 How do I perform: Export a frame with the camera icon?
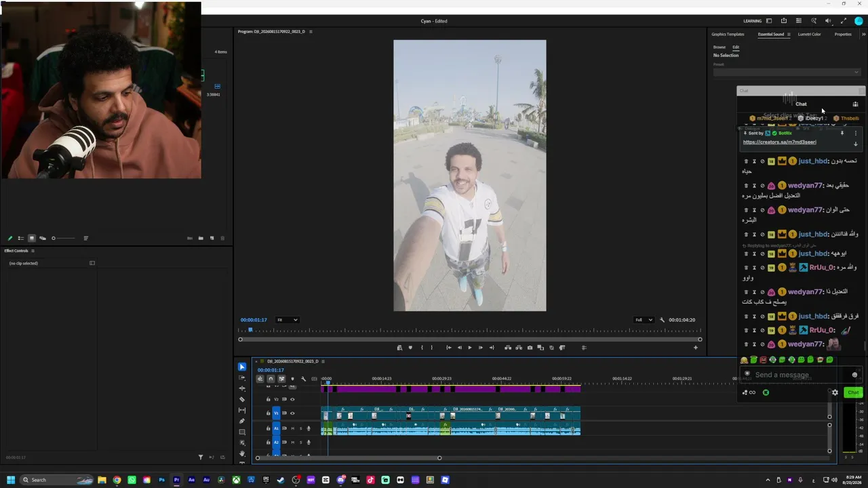click(x=530, y=348)
